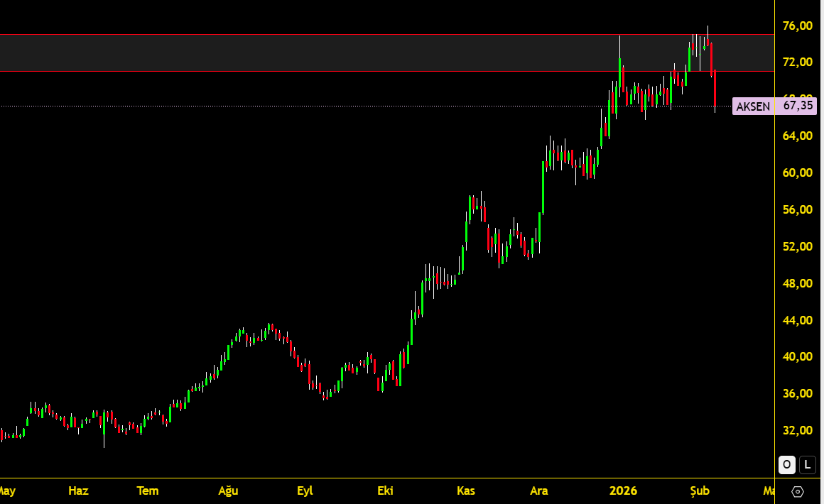Click the 76,00 price axis label

797,26
